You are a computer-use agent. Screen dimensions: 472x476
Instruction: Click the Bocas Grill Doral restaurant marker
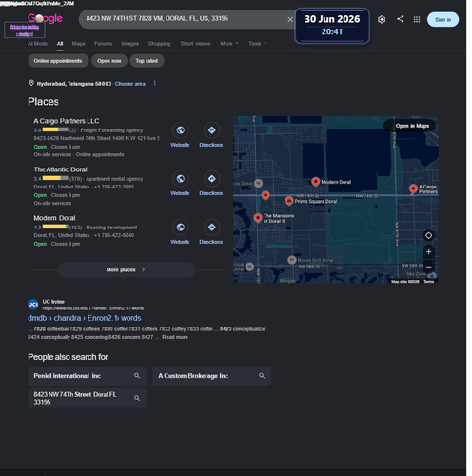[x=292, y=260]
